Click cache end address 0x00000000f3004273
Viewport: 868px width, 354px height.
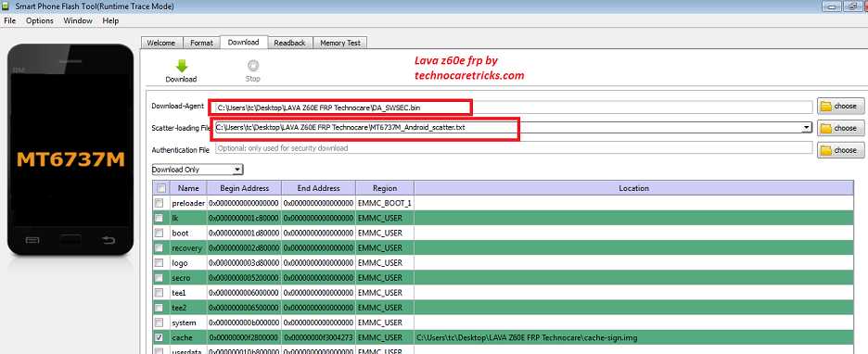tap(318, 337)
